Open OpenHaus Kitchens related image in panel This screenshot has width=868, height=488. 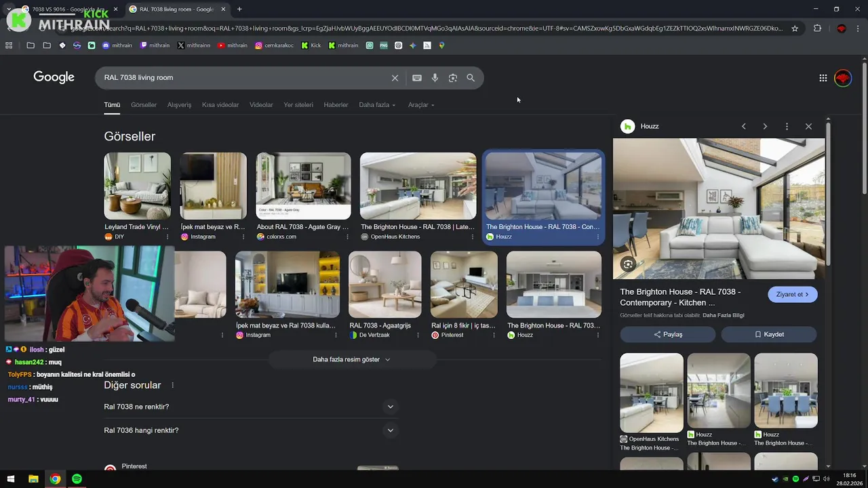click(x=652, y=393)
